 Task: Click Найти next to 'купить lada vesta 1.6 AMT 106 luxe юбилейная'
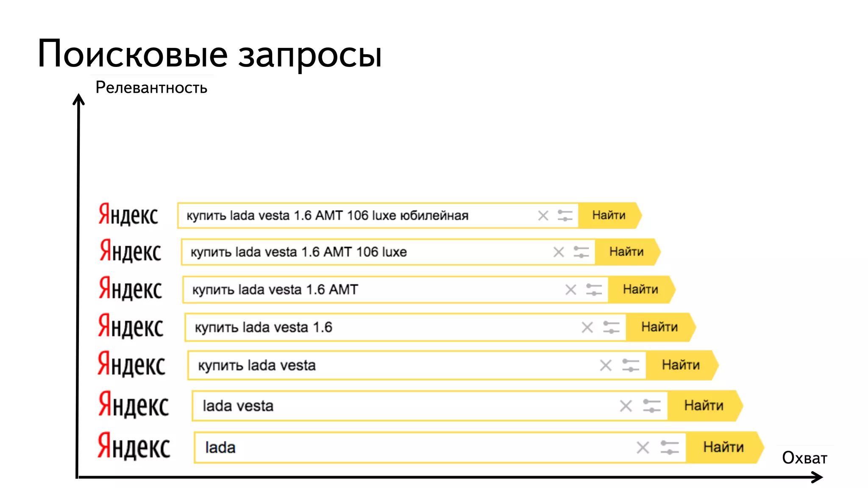pyautogui.click(x=610, y=215)
